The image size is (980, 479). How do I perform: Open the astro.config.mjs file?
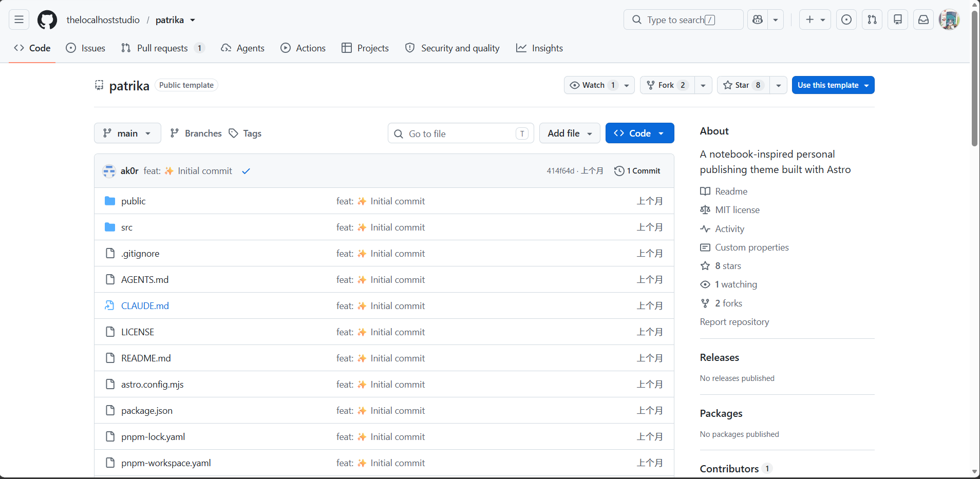coord(153,385)
